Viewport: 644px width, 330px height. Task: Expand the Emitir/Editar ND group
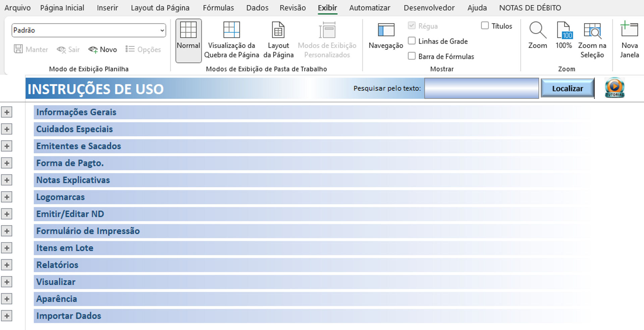(7, 214)
